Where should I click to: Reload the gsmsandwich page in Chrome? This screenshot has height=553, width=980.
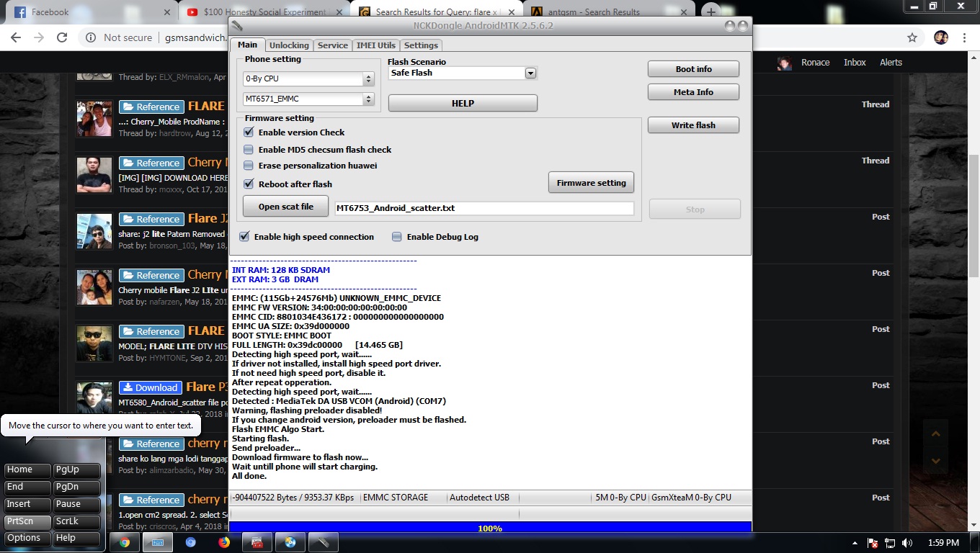62,37
